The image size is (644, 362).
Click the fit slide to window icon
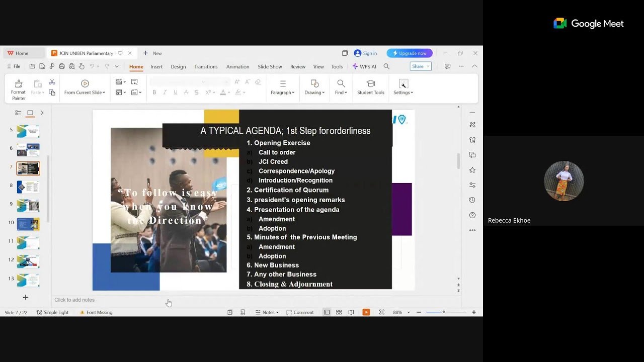coord(382,312)
